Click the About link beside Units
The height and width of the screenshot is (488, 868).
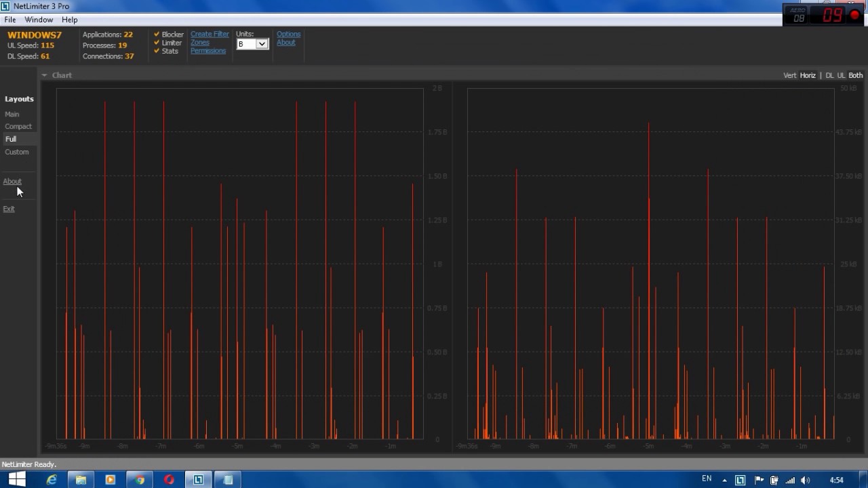click(285, 43)
